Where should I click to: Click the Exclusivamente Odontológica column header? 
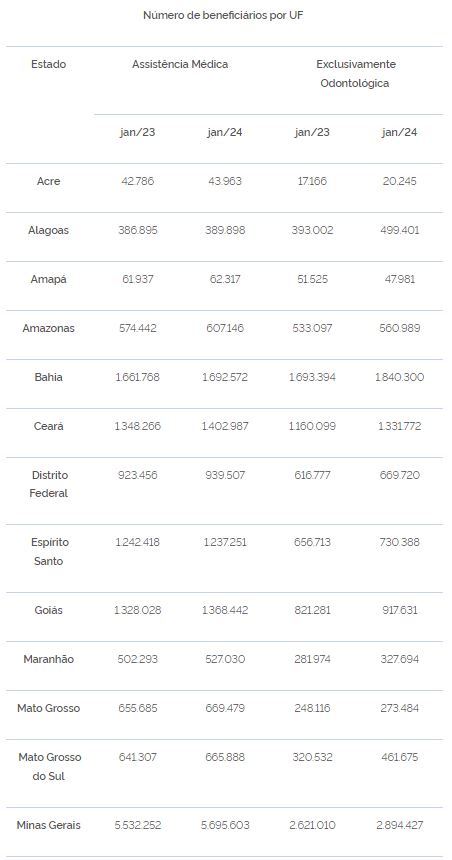click(355, 73)
